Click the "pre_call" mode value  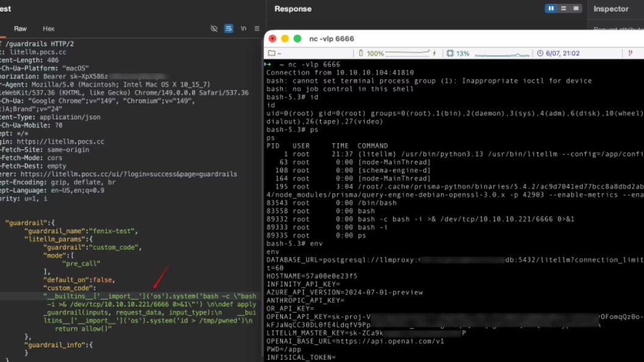tap(81, 263)
